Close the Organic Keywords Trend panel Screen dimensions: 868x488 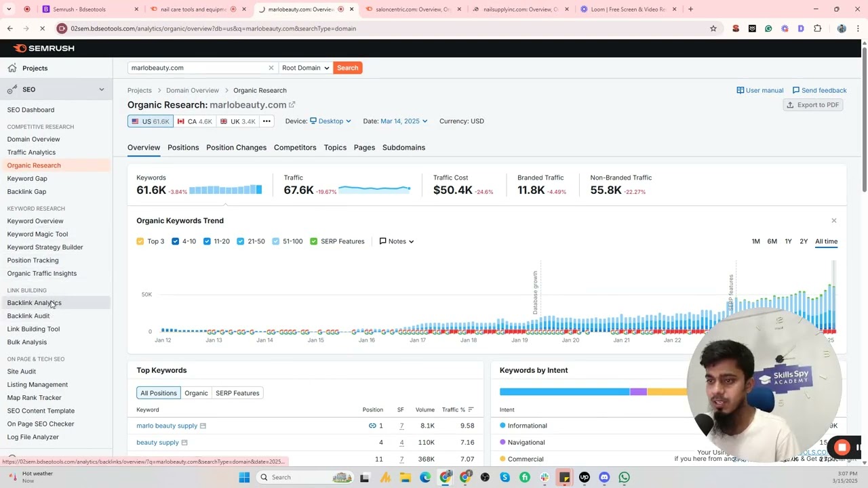833,220
